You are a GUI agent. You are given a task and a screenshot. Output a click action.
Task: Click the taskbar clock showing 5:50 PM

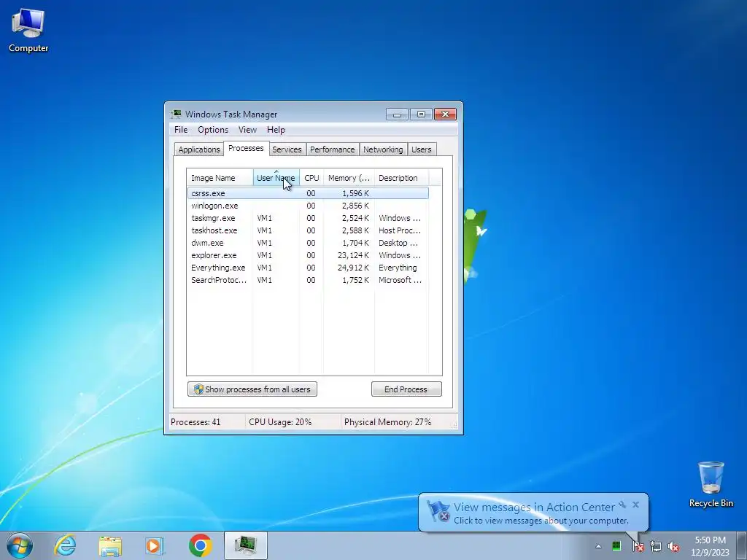point(710,546)
